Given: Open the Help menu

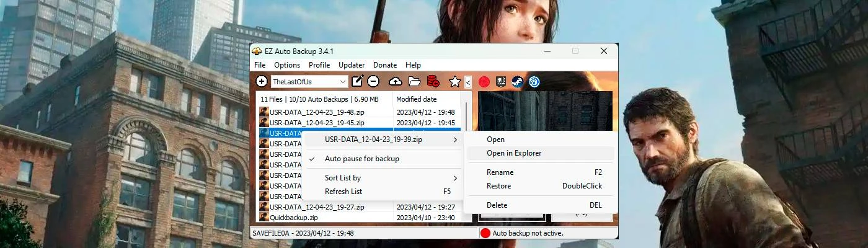Looking at the screenshot, I should coord(413,65).
